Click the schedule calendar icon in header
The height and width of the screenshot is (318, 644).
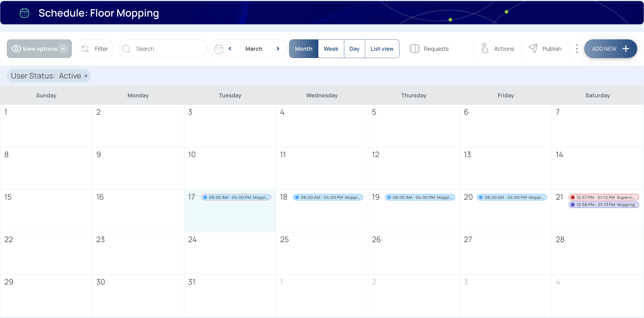pos(25,13)
